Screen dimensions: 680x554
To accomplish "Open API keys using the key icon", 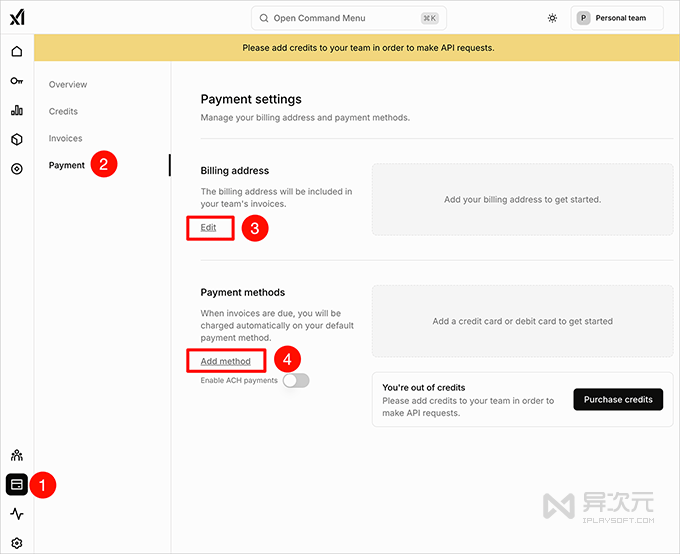I will (17, 81).
